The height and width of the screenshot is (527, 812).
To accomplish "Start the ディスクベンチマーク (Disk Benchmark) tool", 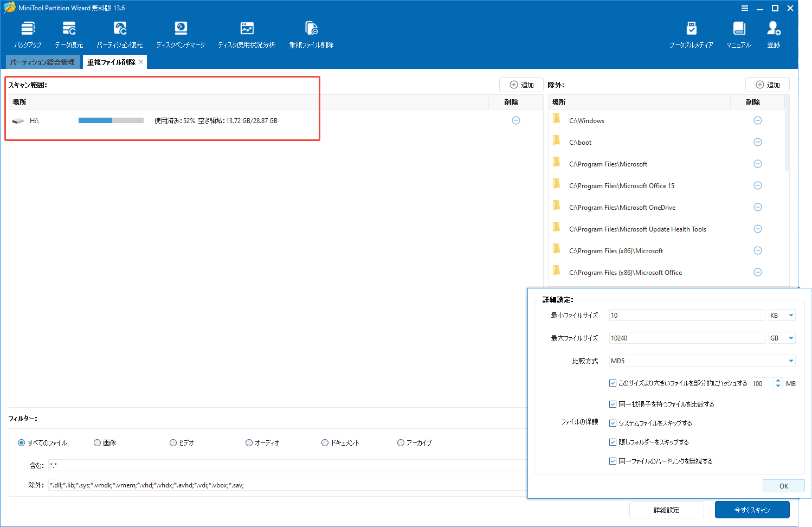I will tap(181, 33).
